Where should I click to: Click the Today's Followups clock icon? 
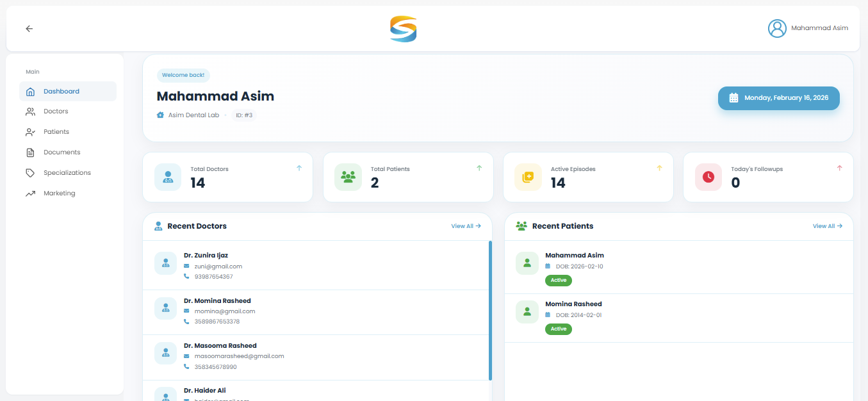pyautogui.click(x=708, y=177)
